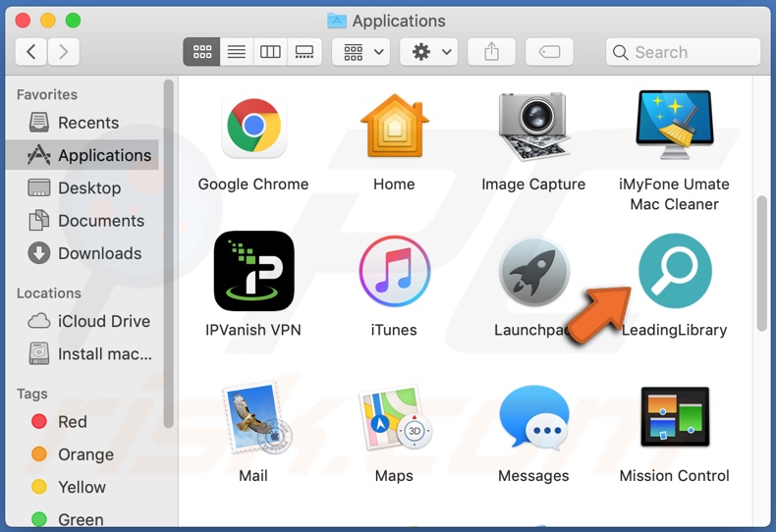The height and width of the screenshot is (532, 776).
Task: Open Desktop in the sidebar
Action: (82, 187)
